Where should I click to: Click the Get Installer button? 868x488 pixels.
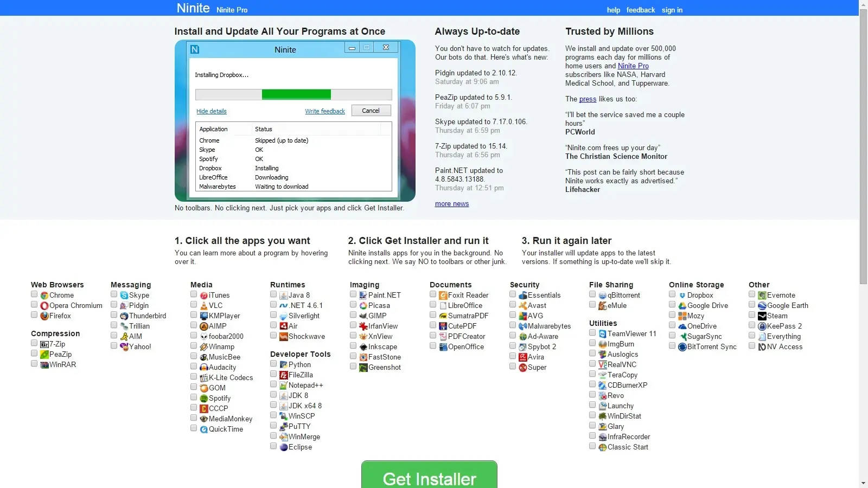point(429,475)
